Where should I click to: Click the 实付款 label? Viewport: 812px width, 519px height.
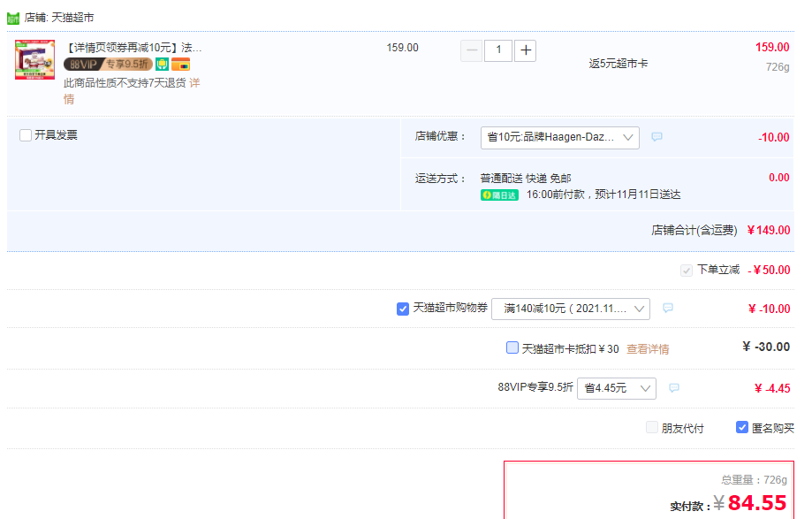pyautogui.click(x=690, y=506)
